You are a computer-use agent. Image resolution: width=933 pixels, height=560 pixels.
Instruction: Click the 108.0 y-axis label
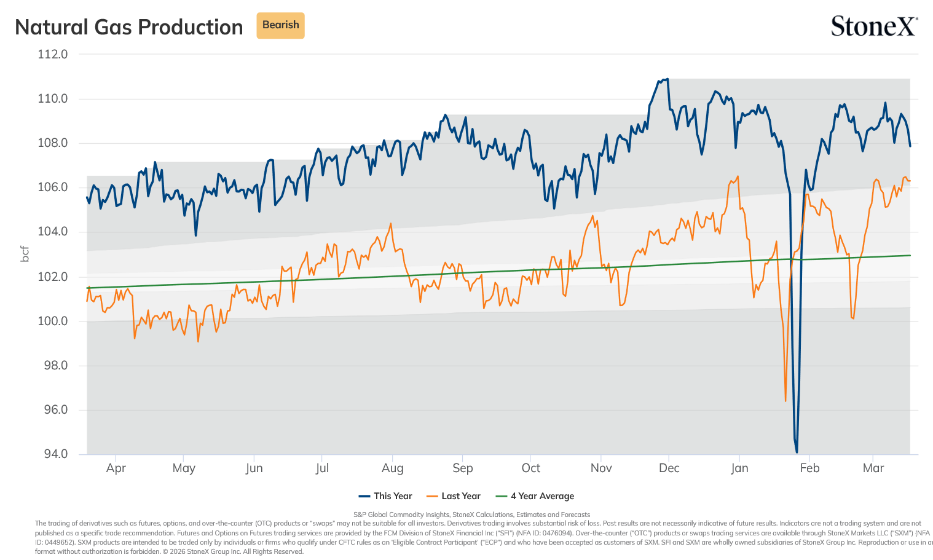tap(53, 143)
